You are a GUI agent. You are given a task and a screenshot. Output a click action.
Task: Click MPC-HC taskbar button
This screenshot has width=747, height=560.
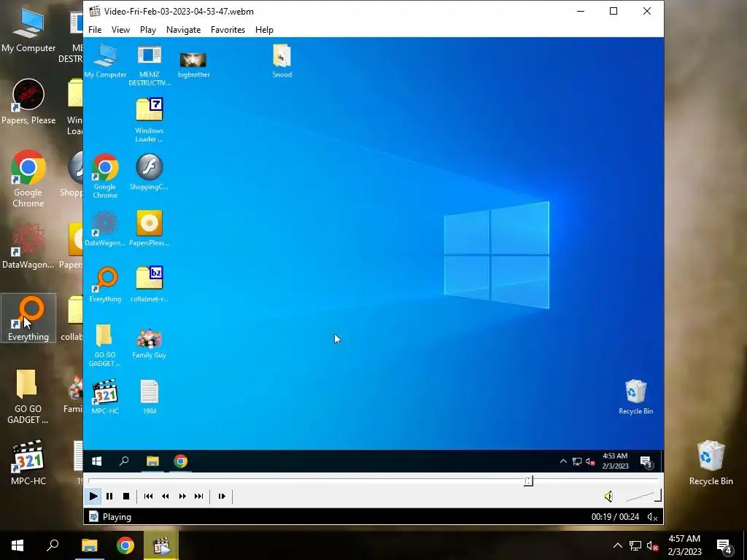tap(161, 545)
